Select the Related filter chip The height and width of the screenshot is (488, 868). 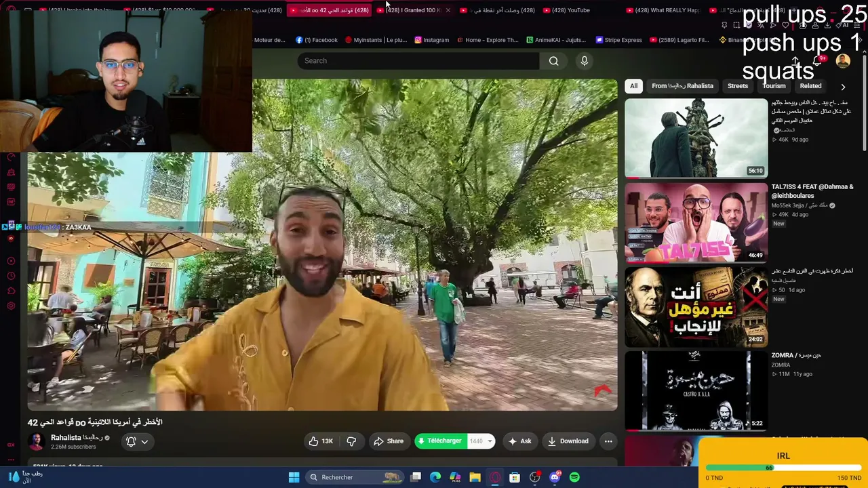tap(810, 86)
